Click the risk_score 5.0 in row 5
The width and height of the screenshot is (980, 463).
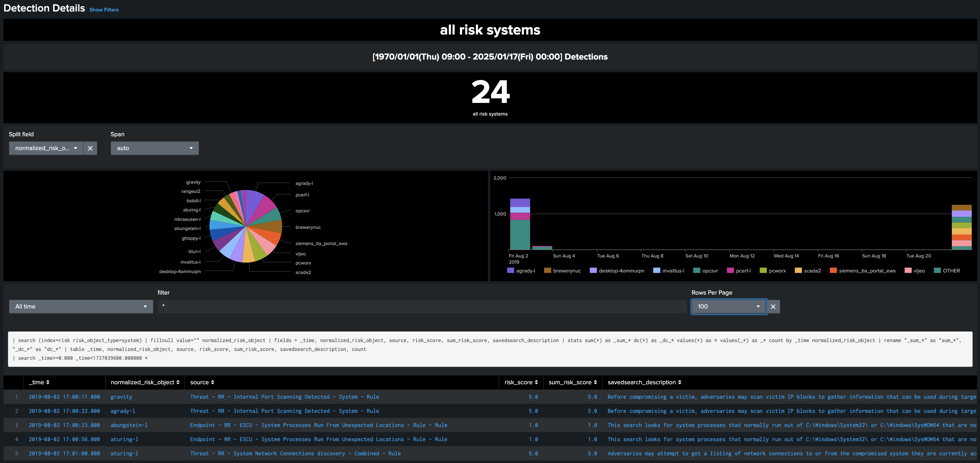coord(533,454)
